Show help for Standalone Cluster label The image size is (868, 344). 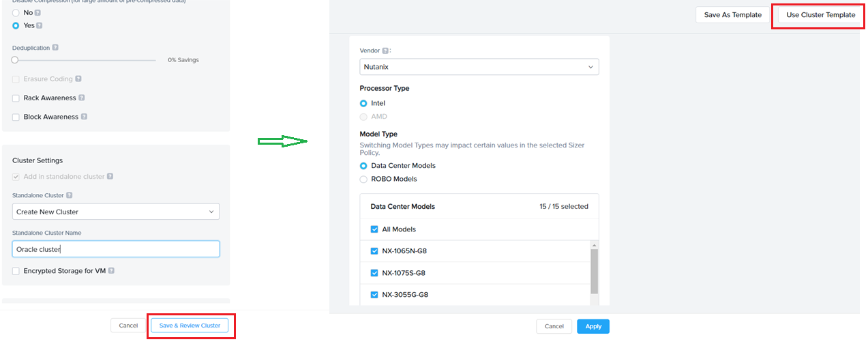click(x=69, y=195)
